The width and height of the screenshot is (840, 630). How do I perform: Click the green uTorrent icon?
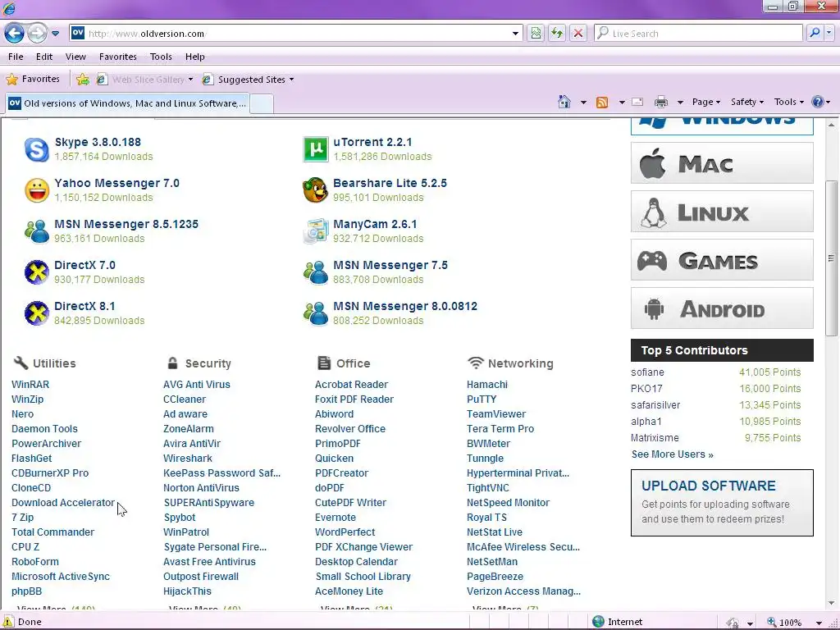(316, 149)
